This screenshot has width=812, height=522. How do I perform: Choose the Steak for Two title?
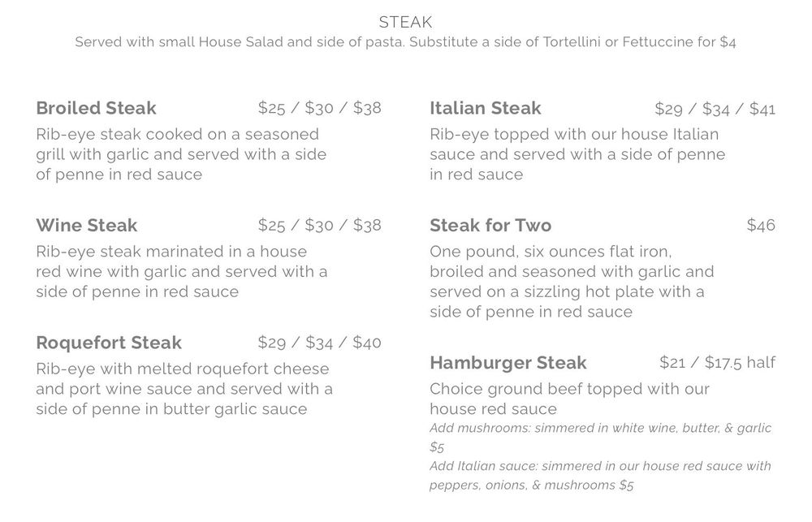pos(490,225)
